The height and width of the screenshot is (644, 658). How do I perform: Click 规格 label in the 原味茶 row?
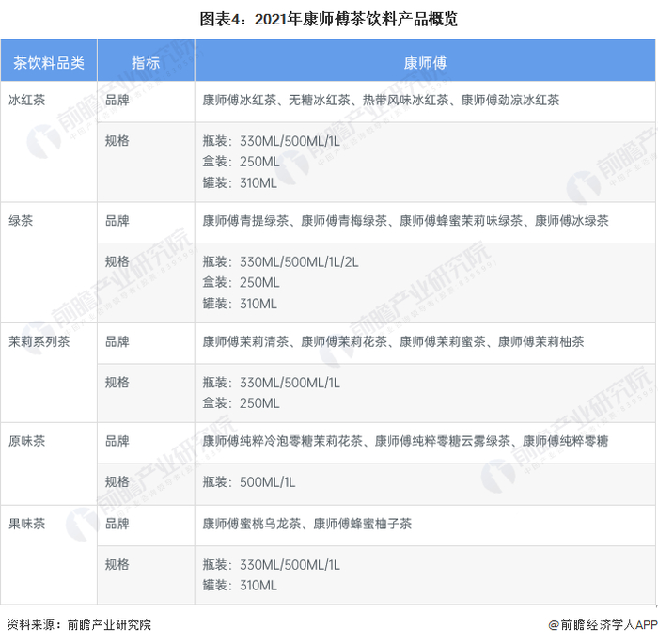(117, 481)
